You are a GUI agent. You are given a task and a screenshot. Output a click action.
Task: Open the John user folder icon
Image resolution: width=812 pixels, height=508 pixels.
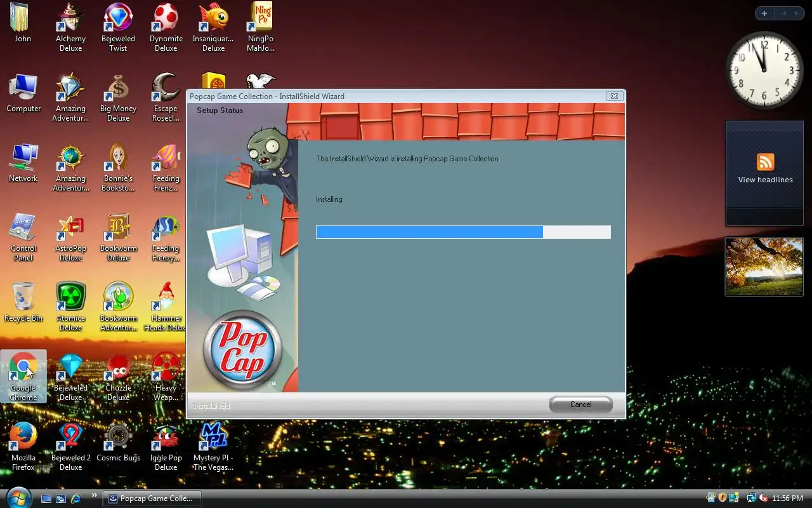[23, 23]
